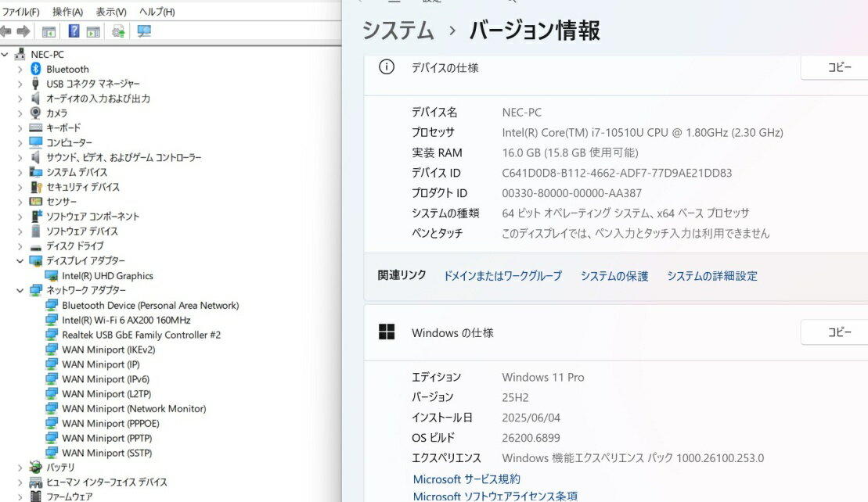
Task: Click the show/hide console tree icon
Action: click(x=49, y=31)
